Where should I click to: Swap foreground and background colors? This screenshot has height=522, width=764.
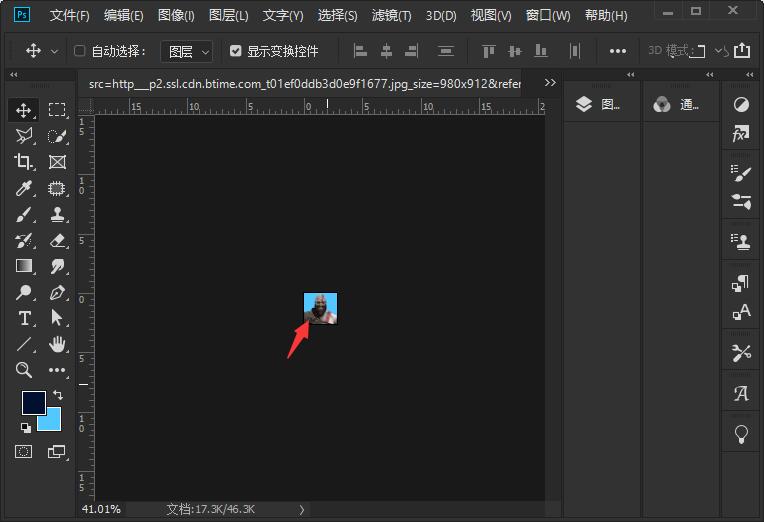click(58, 395)
